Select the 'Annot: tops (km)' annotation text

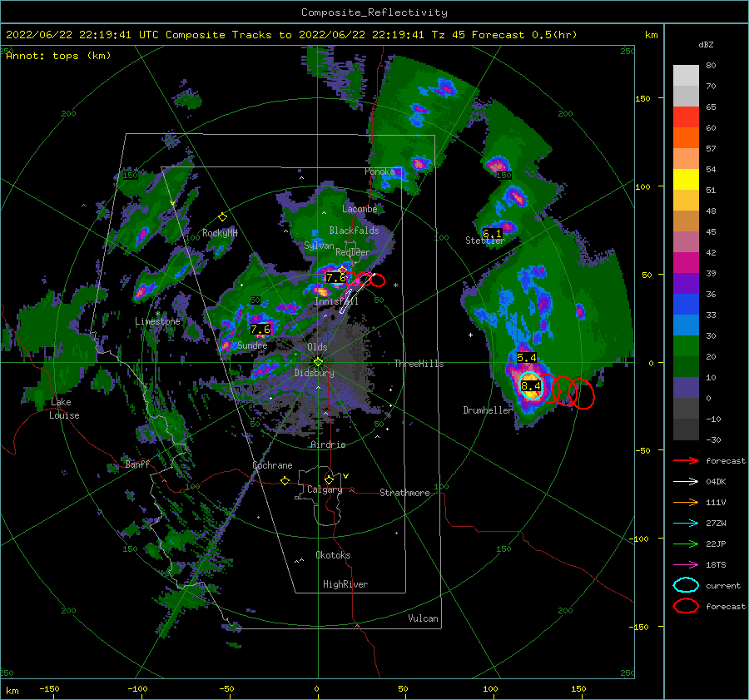pos(58,56)
